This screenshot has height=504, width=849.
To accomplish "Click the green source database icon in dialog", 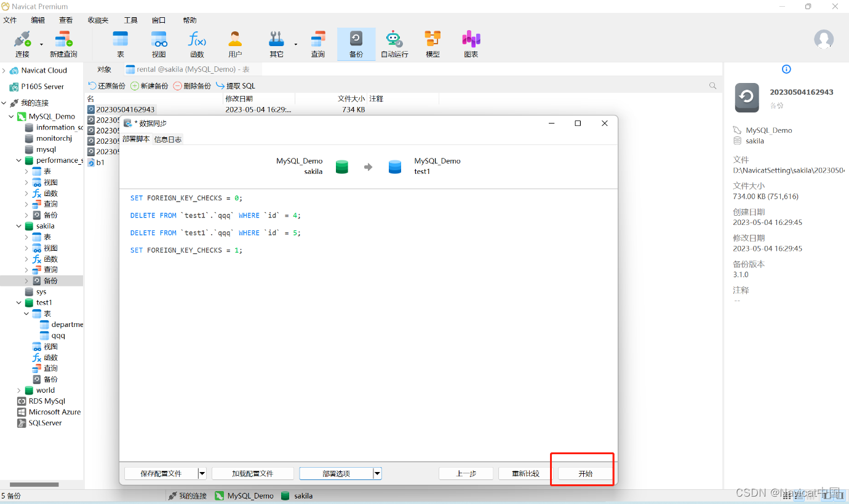I will [342, 167].
